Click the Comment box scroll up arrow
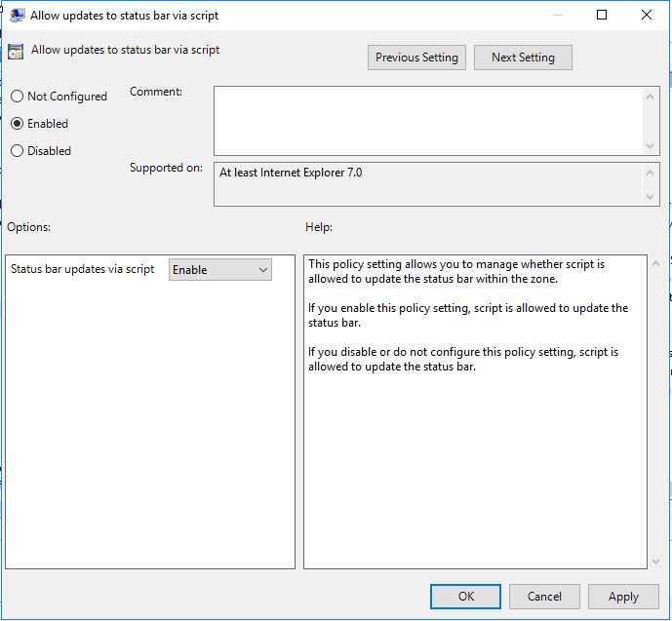The width and height of the screenshot is (672, 621). click(x=652, y=96)
